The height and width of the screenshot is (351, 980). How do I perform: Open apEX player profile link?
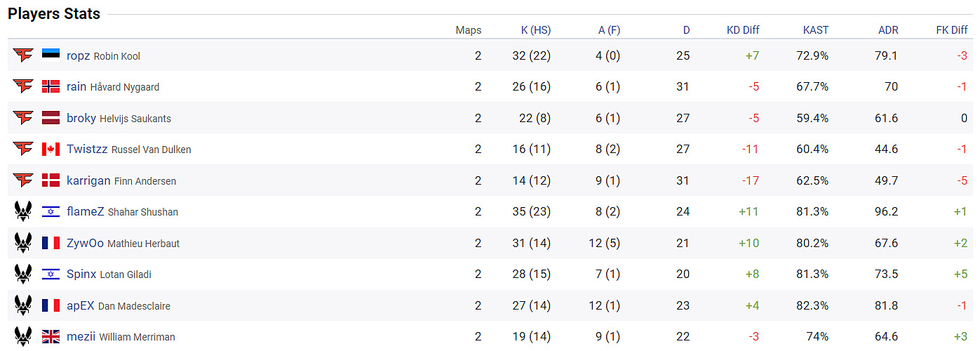pos(81,305)
